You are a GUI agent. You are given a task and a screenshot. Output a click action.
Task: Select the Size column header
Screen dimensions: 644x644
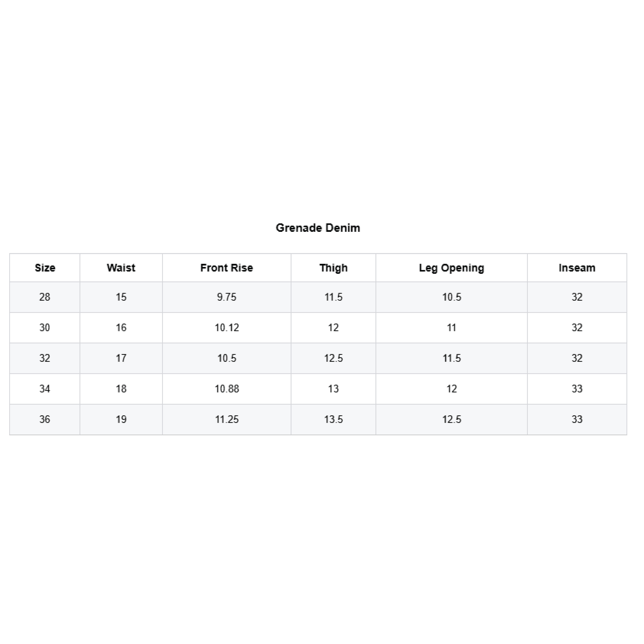pyautogui.click(x=45, y=268)
